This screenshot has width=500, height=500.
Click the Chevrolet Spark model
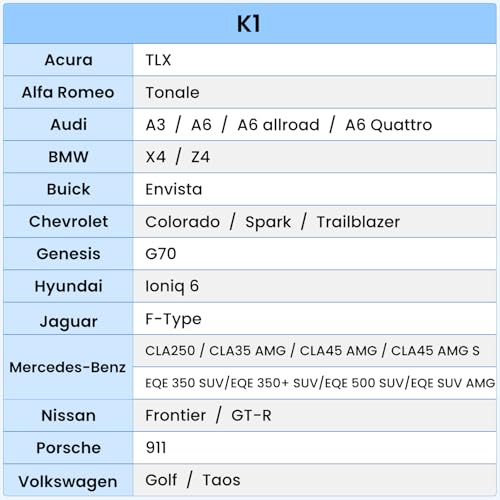(268, 222)
